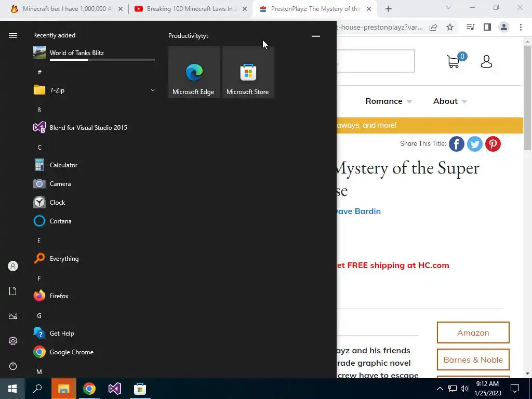Open the website account icon

[x=486, y=61]
